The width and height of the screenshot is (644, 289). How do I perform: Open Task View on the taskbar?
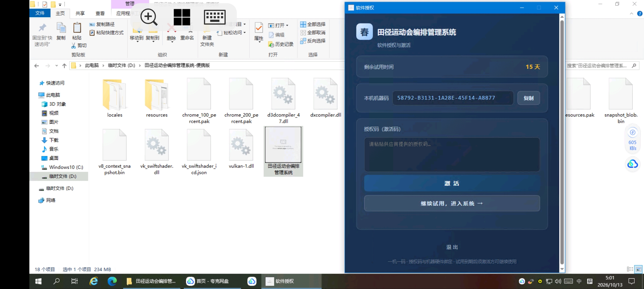click(74, 281)
